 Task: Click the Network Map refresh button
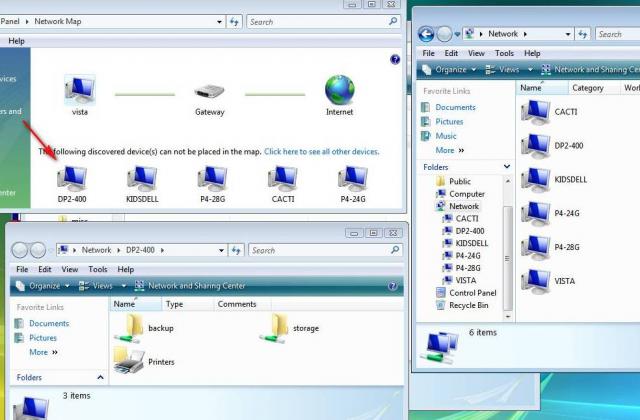click(x=234, y=22)
